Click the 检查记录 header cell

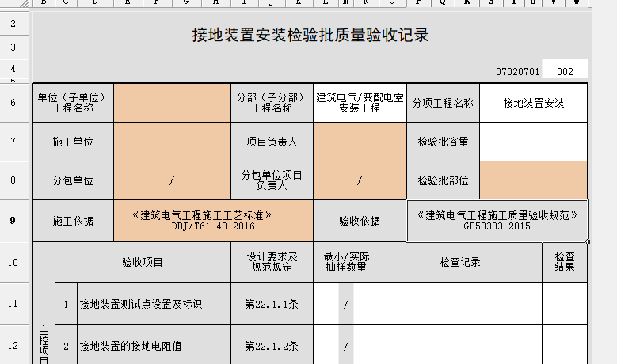[460, 262]
